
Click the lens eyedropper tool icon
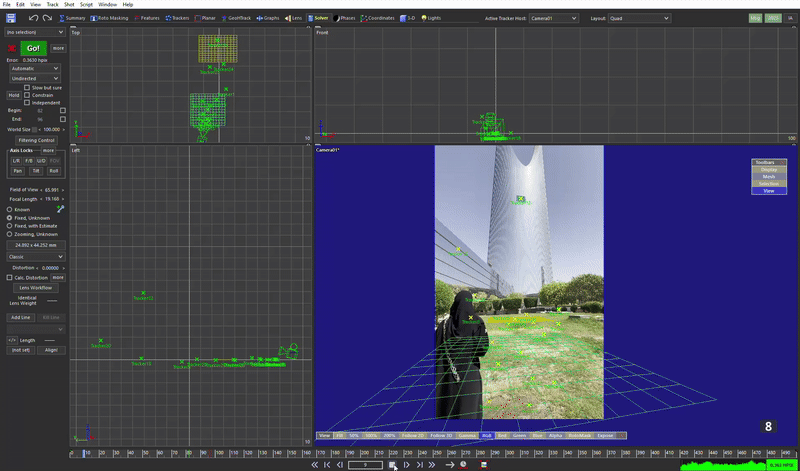tap(60, 209)
